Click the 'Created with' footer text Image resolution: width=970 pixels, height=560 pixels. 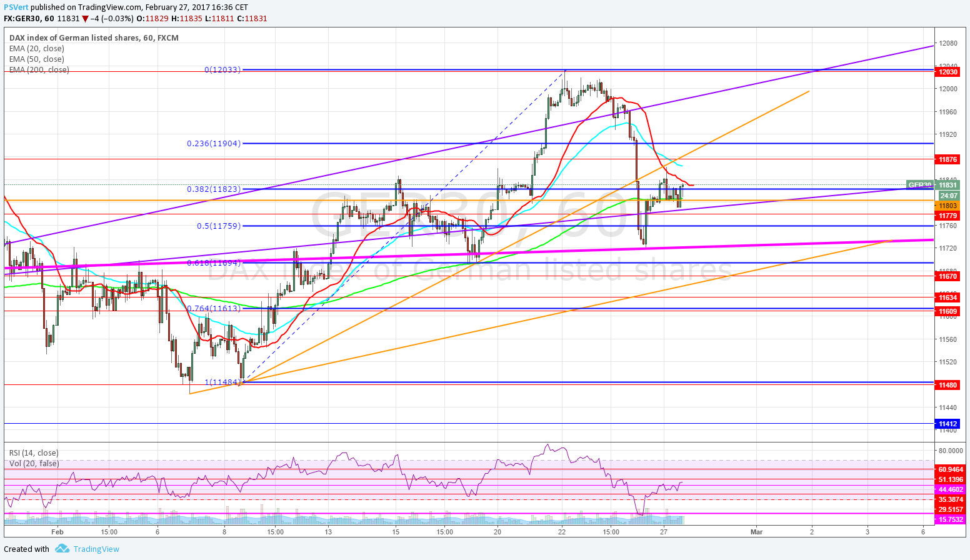(26, 549)
